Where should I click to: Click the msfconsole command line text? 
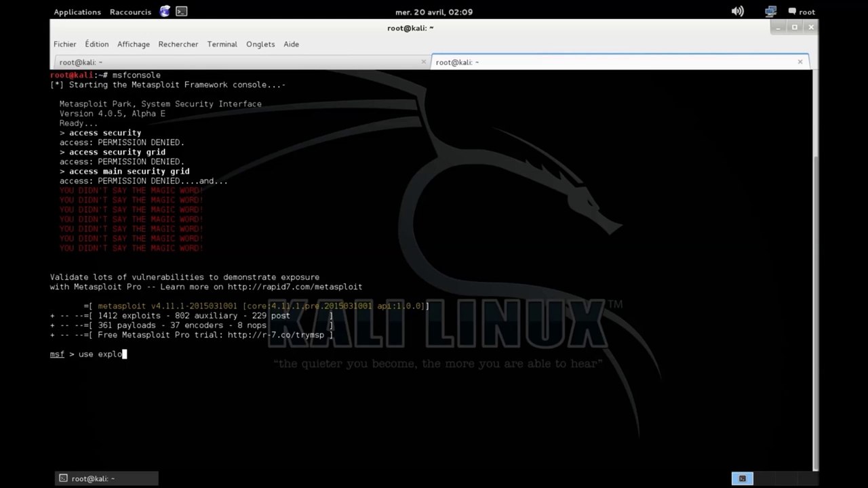click(x=136, y=75)
